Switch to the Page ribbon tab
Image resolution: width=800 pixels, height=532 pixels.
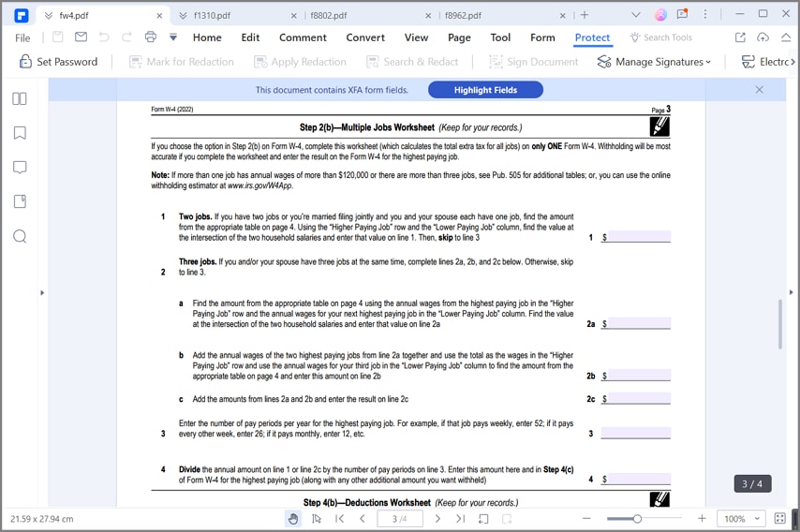(459, 37)
